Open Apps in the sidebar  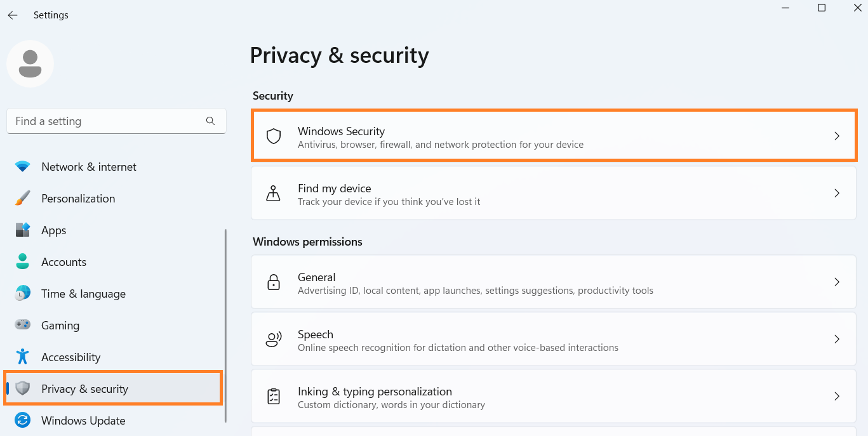coord(54,230)
